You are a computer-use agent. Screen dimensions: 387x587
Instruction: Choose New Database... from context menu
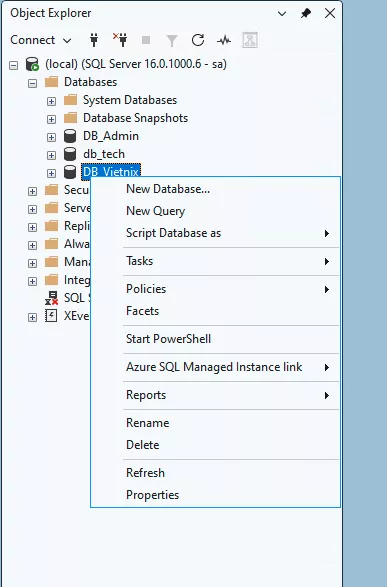pos(215,189)
